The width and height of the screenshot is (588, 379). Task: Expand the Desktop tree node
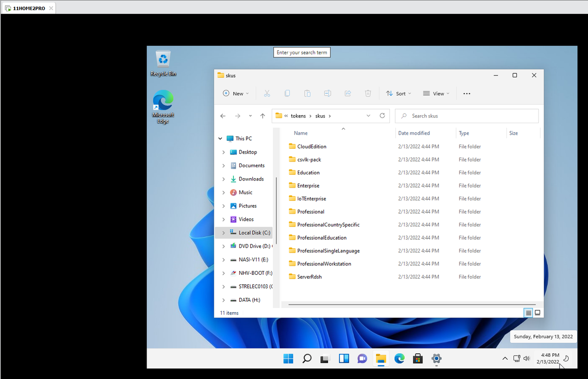(224, 152)
